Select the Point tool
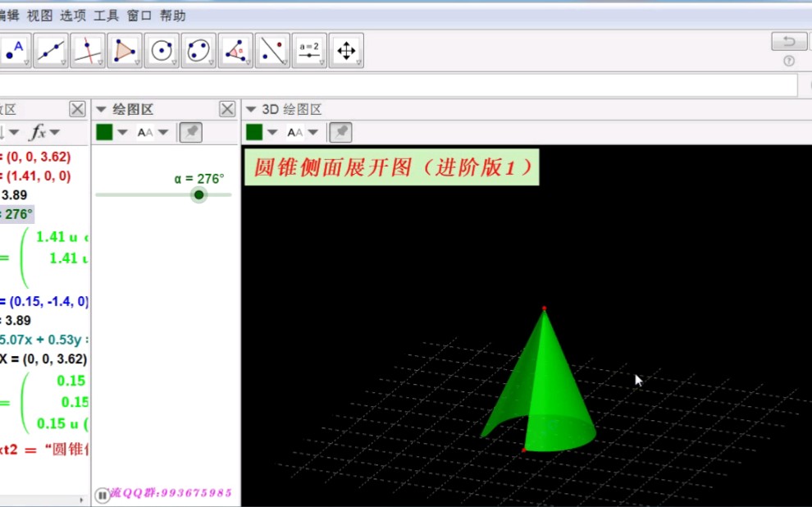The height and width of the screenshot is (507, 812). (15, 50)
